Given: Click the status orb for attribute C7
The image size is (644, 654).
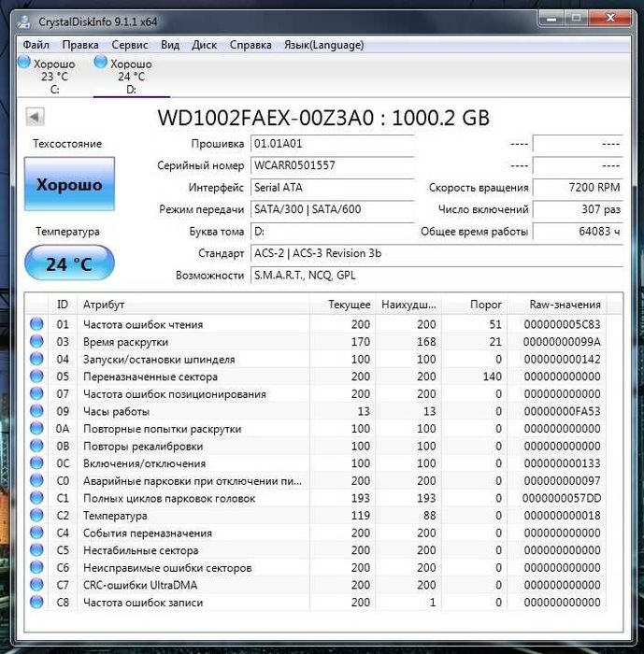Looking at the screenshot, I should click(x=36, y=584).
